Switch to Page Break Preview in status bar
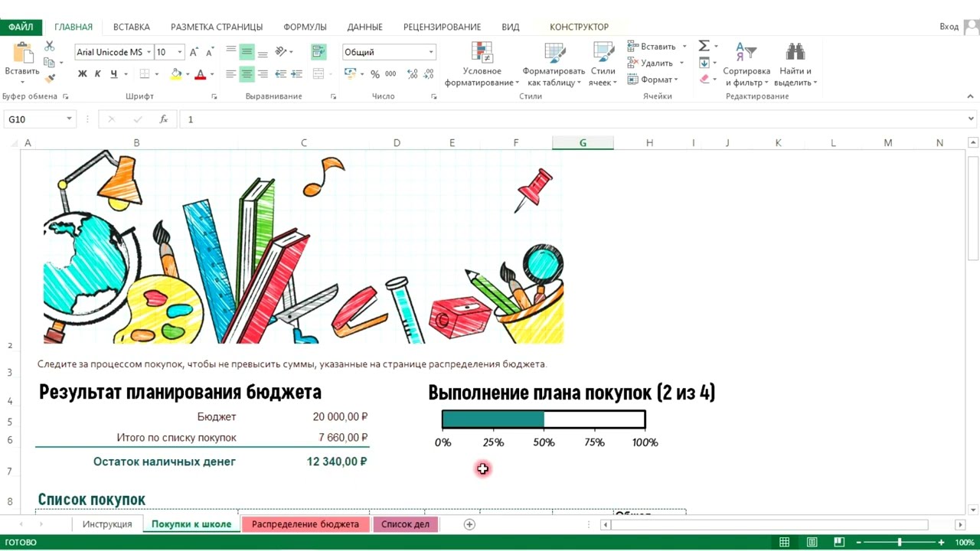This screenshot has width=980, height=551. [x=839, y=543]
